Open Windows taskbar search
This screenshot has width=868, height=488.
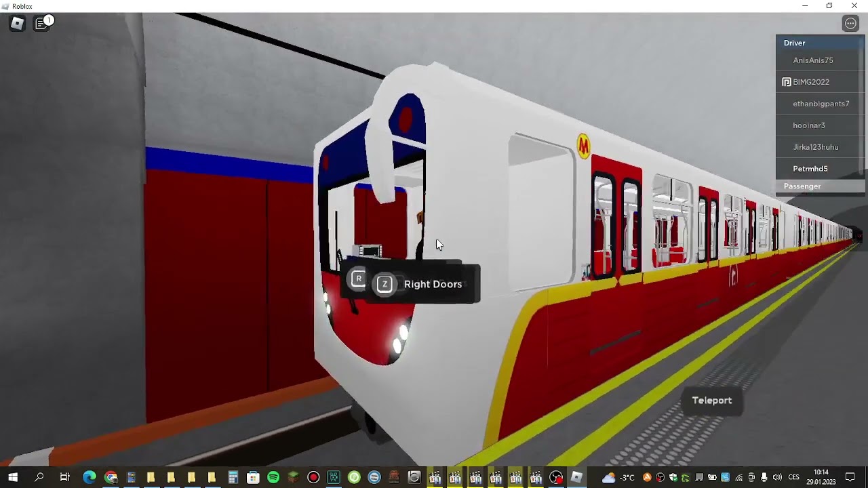click(x=39, y=478)
